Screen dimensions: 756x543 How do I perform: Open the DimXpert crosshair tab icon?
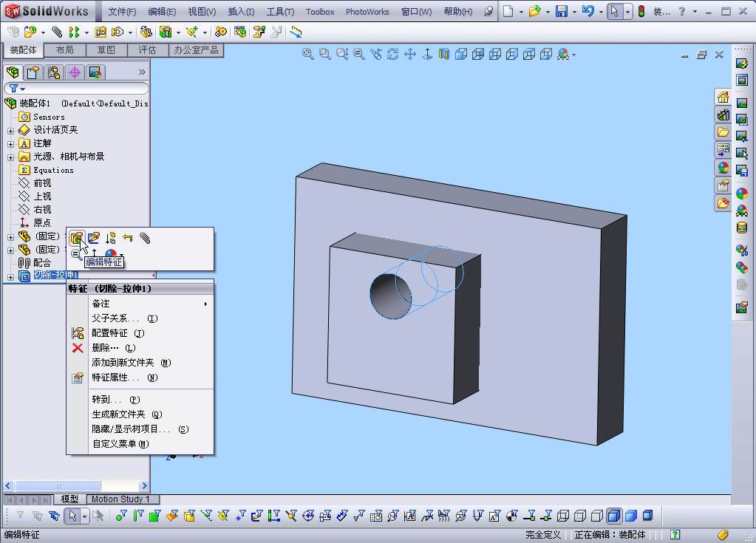pos(74,72)
